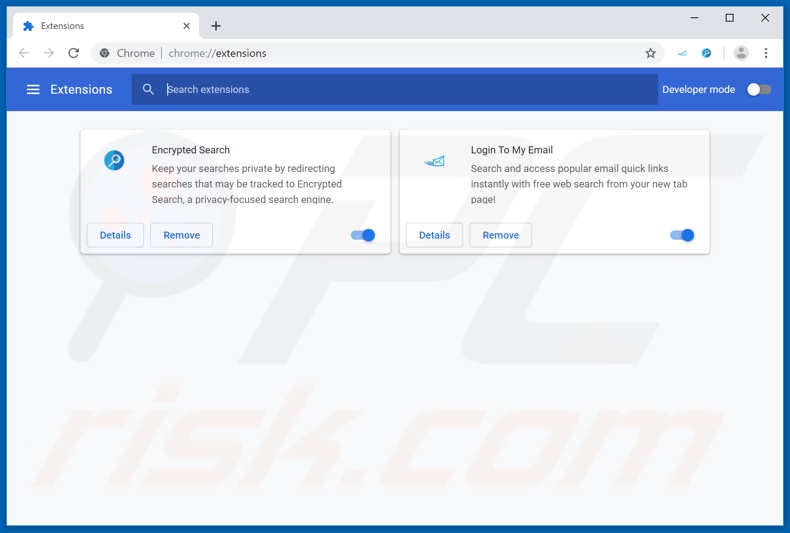This screenshot has width=790, height=533.
Task: Click the Login To My Email title
Action: tap(512, 150)
